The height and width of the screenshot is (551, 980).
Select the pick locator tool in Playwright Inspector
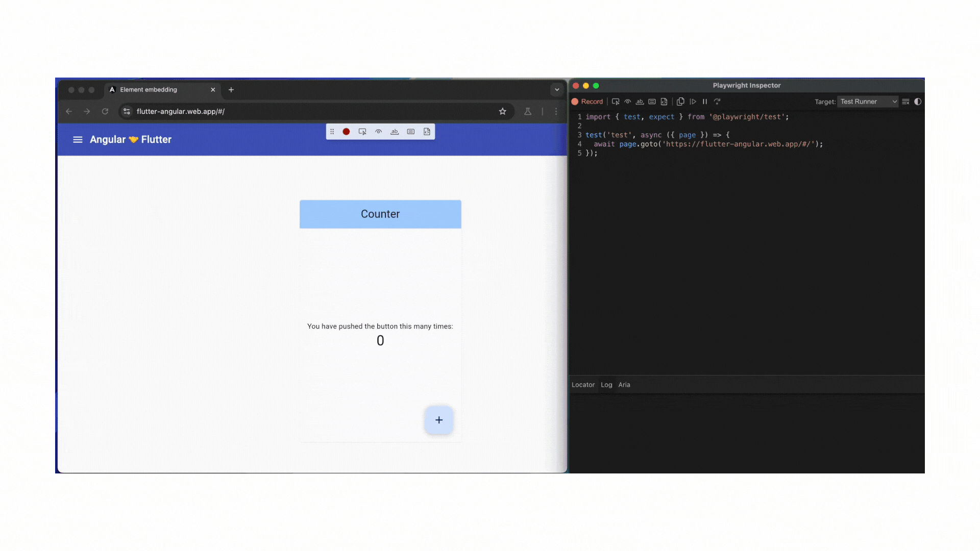point(616,102)
